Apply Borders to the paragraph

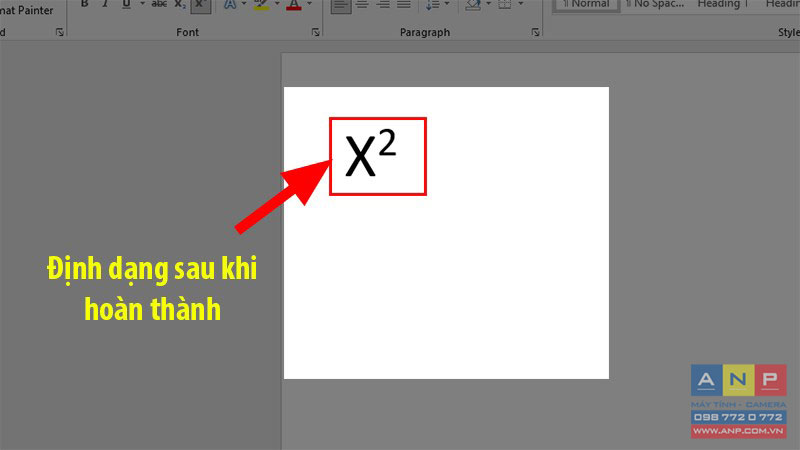(505, 4)
